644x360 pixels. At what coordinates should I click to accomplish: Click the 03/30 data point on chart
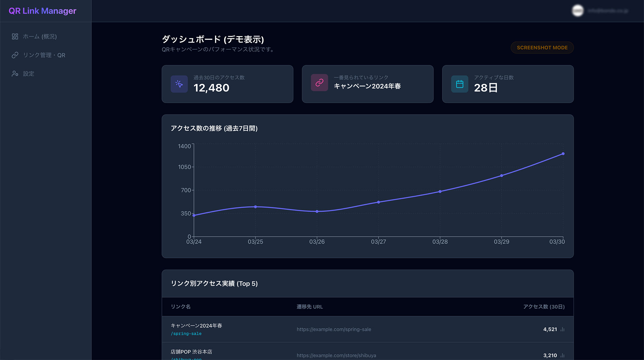tap(563, 154)
